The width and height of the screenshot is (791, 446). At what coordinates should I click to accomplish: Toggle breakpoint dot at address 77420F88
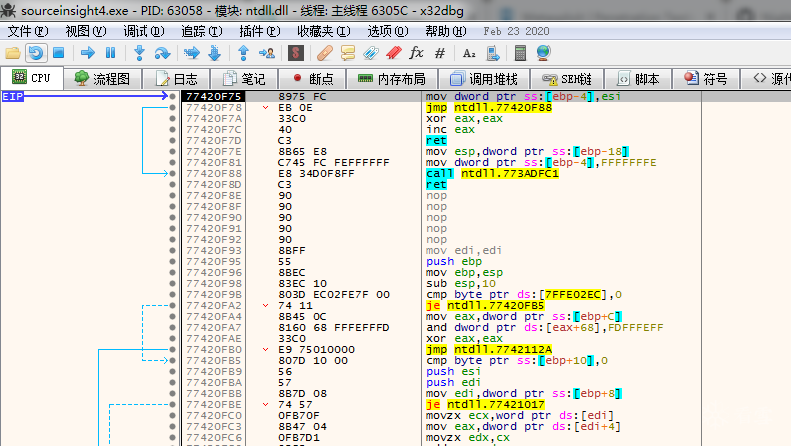(x=173, y=174)
